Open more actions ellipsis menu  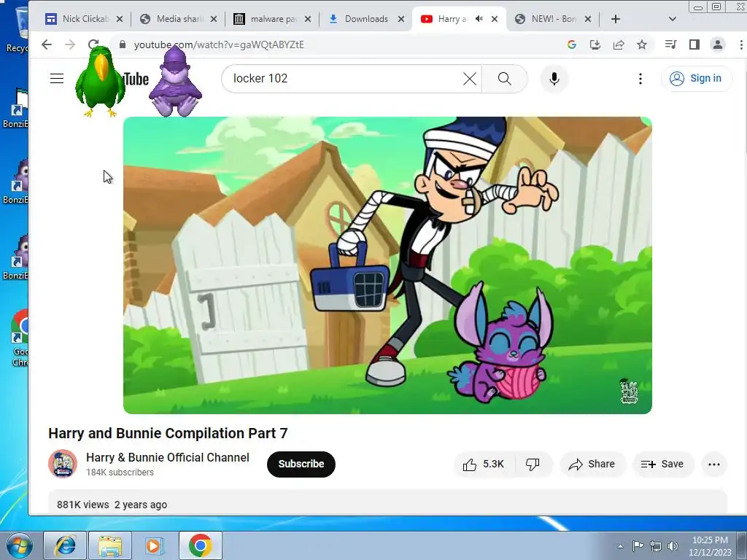coord(713,464)
